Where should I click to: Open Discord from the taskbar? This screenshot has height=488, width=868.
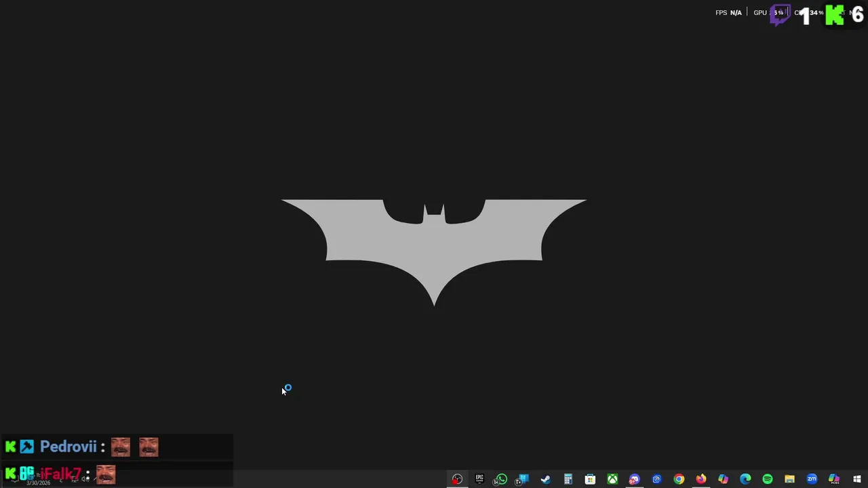pos(634,479)
